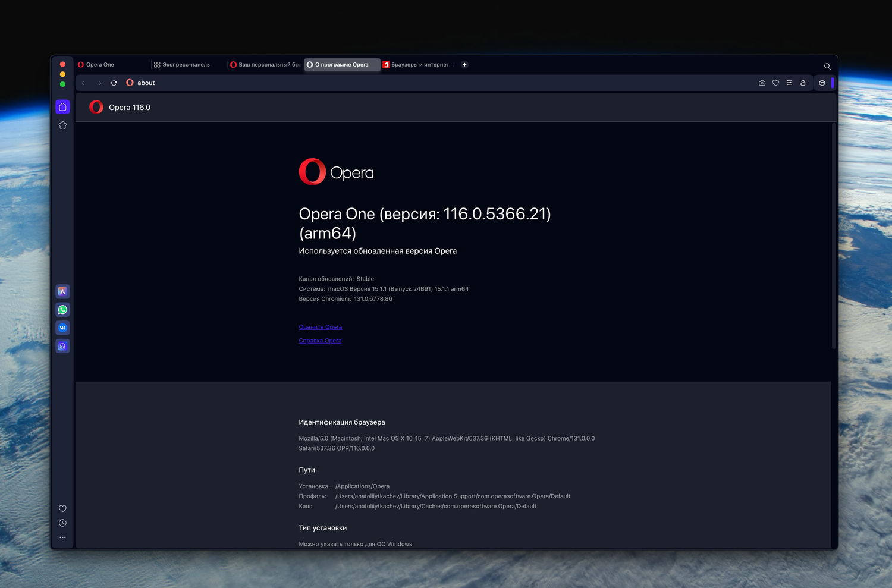Image resolution: width=892 pixels, height=588 pixels.
Task: Add a new tab with plus button
Action: [464, 65]
